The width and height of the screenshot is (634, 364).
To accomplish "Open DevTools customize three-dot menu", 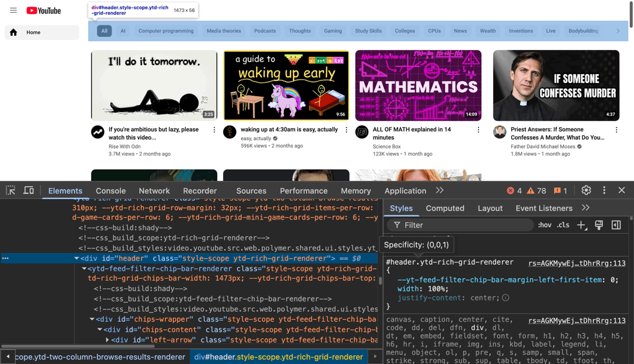I will (604, 190).
